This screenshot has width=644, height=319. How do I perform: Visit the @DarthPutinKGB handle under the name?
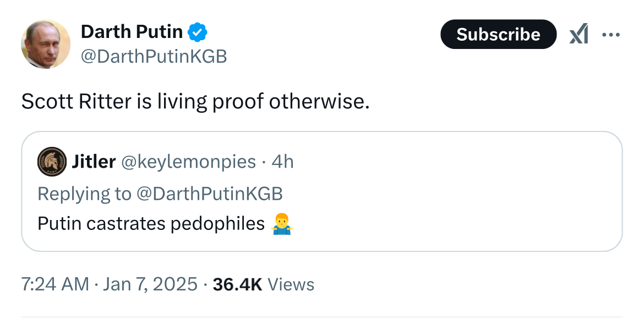click(154, 57)
